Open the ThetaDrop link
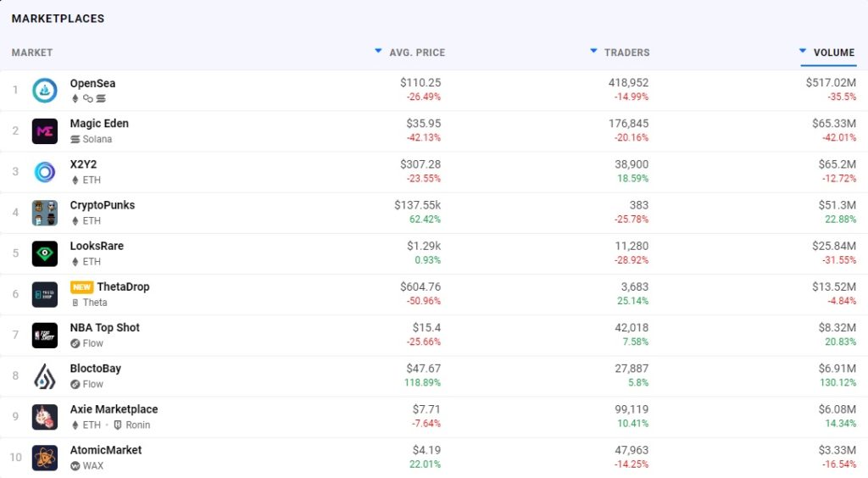Viewport: 868px width, 478px height. click(123, 286)
